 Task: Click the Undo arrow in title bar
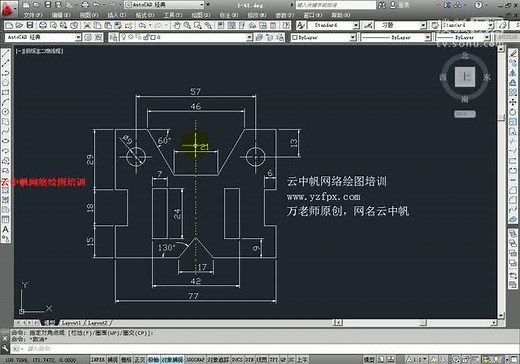(96, 5)
